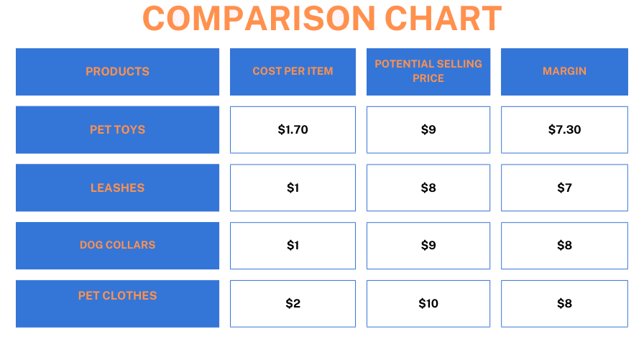644x342 pixels.
Task: Select the $7.30 margin cell
Action: point(564,130)
